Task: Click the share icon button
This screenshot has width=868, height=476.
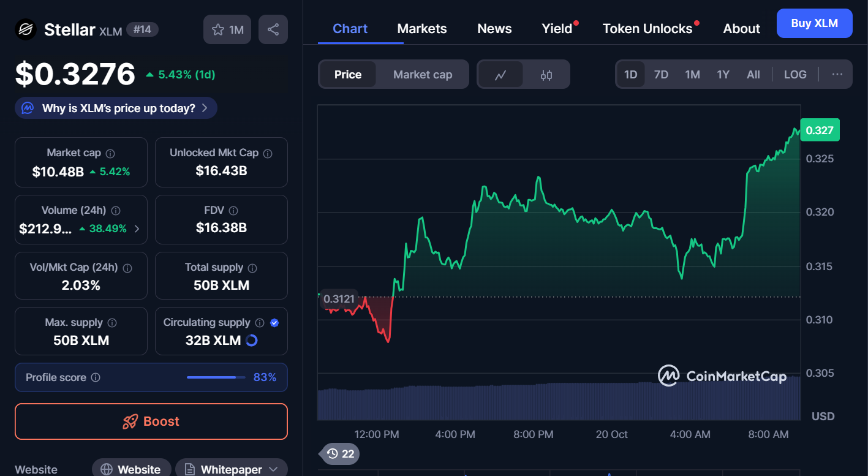Action: click(273, 29)
